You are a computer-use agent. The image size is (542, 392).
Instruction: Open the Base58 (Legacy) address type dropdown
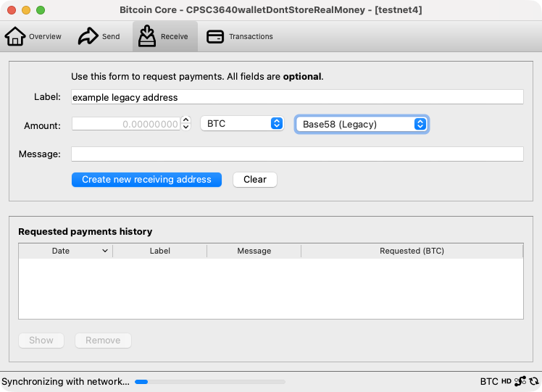click(x=362, y=124)
